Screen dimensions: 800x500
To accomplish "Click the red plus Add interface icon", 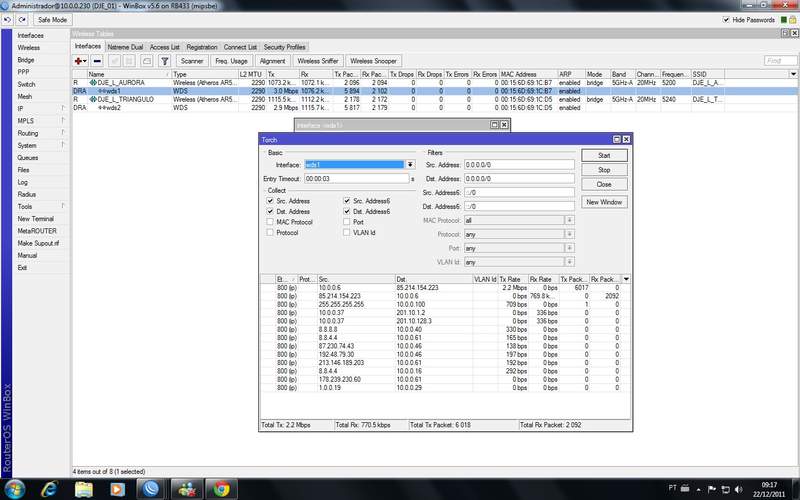I will 80,60.
